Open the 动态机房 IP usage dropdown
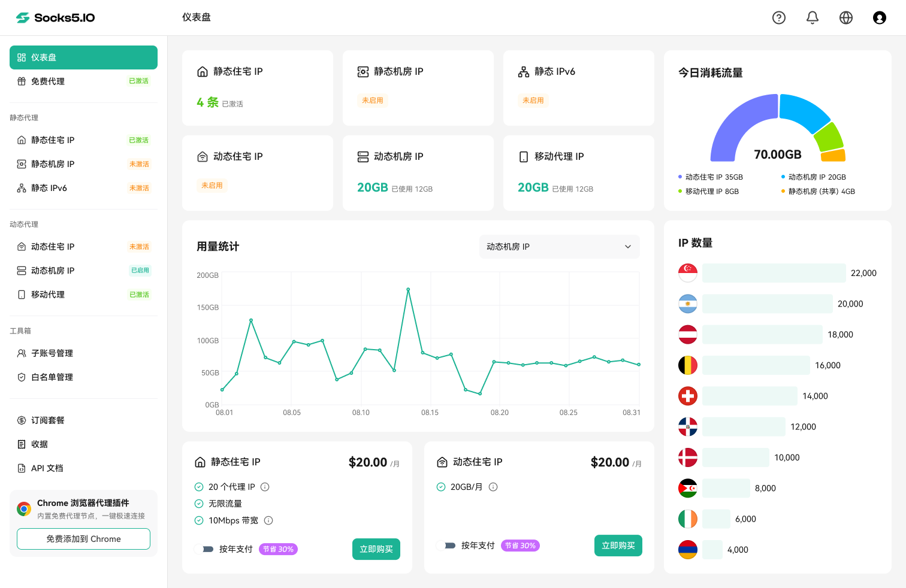Viewport: 906px width, 588px height. (560, 247)
